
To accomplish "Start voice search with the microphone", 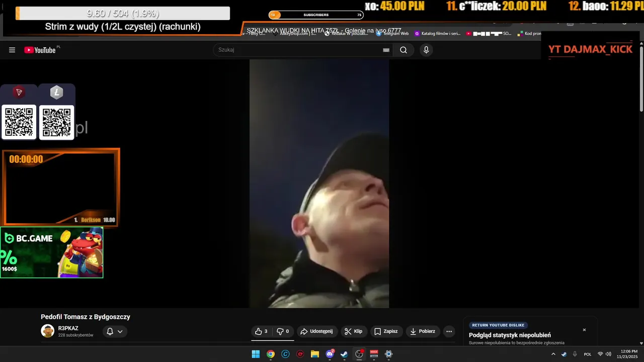I will coord(426,50).
